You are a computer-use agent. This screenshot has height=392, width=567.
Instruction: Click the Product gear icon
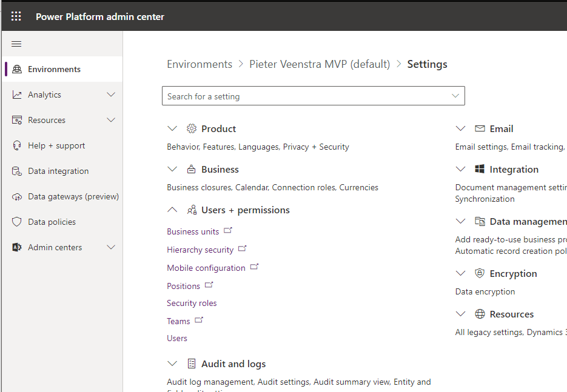(x=191, y=128)
